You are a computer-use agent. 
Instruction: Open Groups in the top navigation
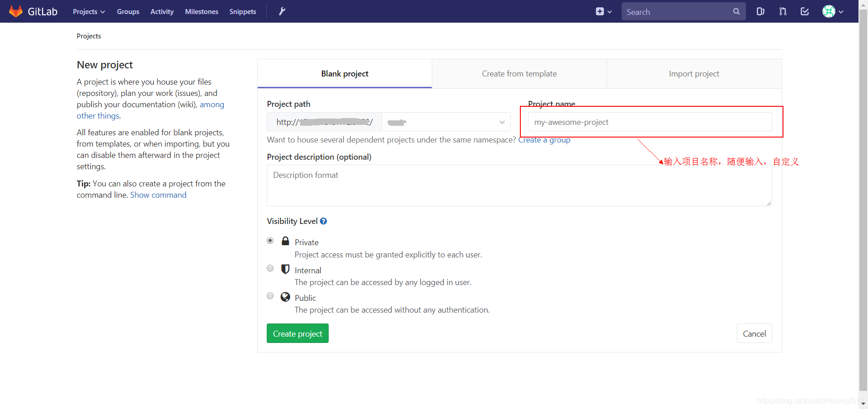[x=128, y=12]
